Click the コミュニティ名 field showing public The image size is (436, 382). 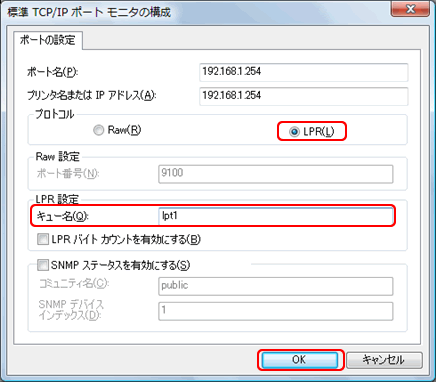tap(276, 286)
